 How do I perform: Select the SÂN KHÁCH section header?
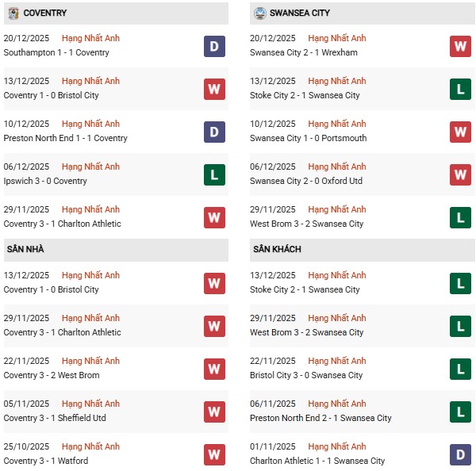(x=275, y=250)
